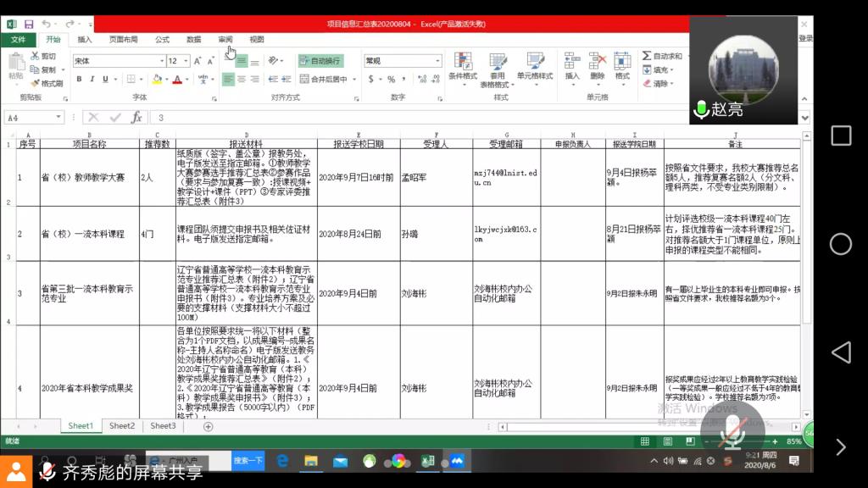This screenshot has height=488, width=868.
Task: Switch to the Data (数据) tab
Action: pyautogui.click(x=194, y=39)
